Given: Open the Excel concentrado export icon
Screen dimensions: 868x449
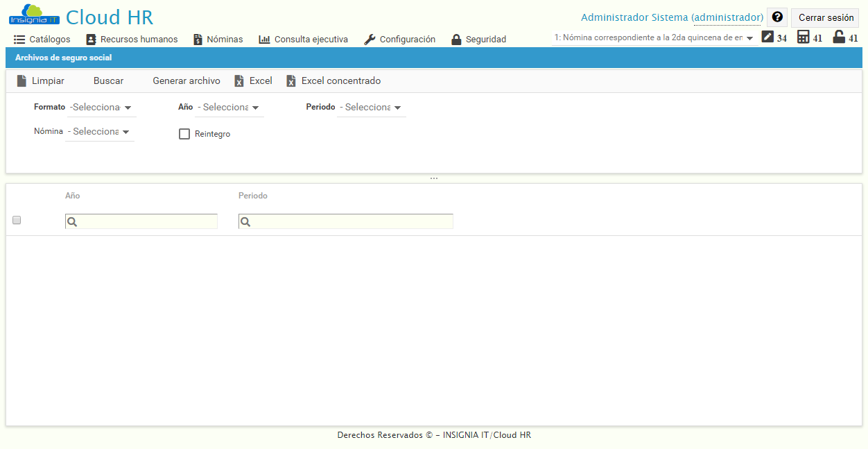Looking at the screenshot, I should 290,81.
